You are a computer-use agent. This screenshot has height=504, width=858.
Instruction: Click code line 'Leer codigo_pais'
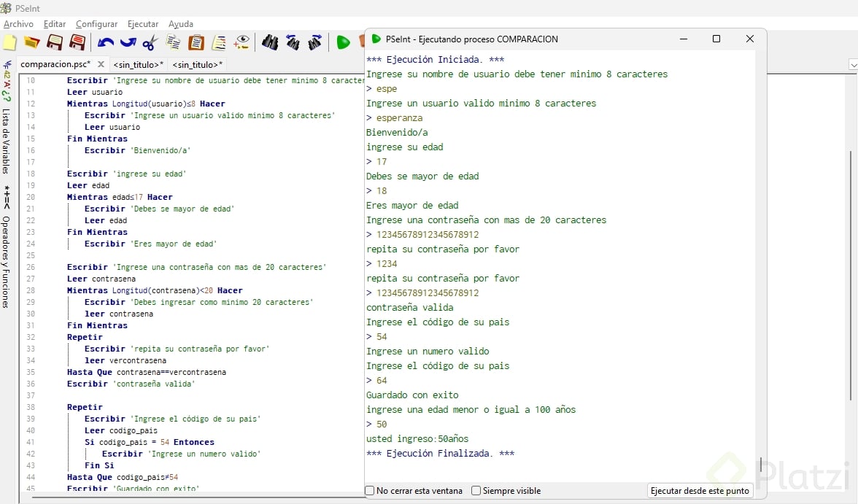click(121, 430)
